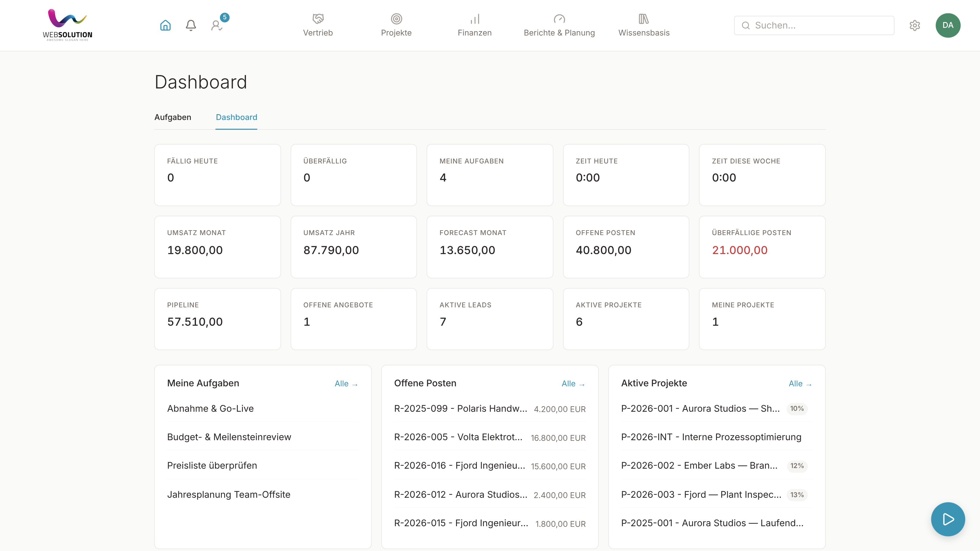Select the Dashboard tab
Image resolution: width=980 pixels, height=551 pixels.
pyautogui.click(x=236, y=117)
